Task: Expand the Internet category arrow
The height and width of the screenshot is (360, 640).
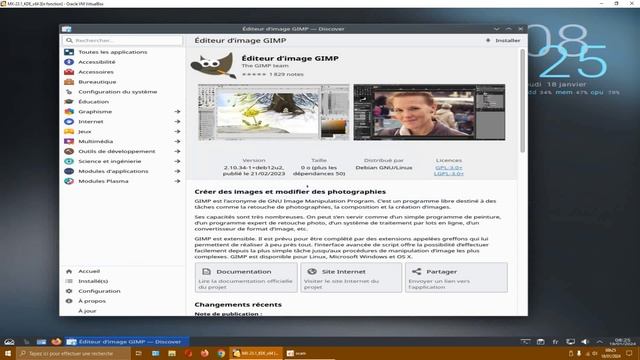Action: pyautogui.click(x=177, y=122)
